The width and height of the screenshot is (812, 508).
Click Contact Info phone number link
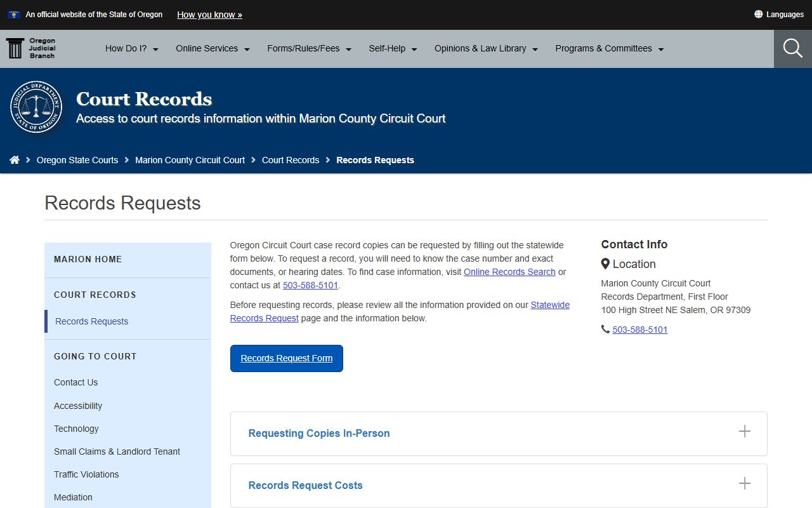[x=640, y=330]
